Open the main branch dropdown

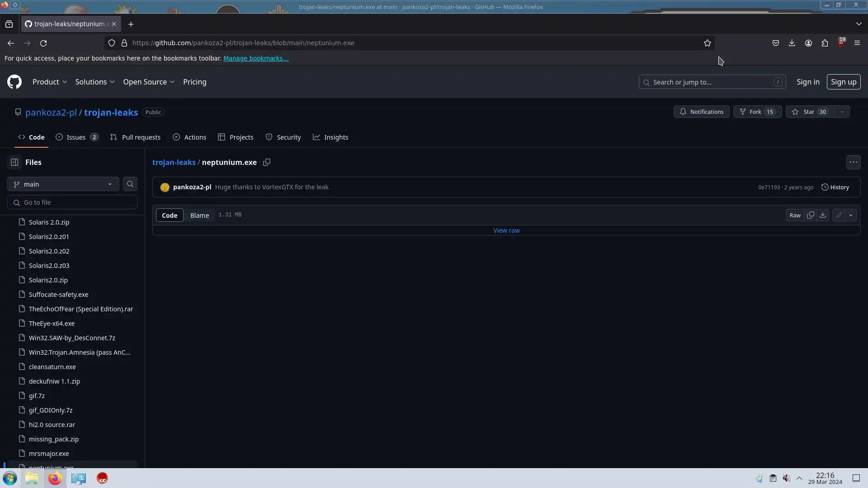(x=63, y=184)
